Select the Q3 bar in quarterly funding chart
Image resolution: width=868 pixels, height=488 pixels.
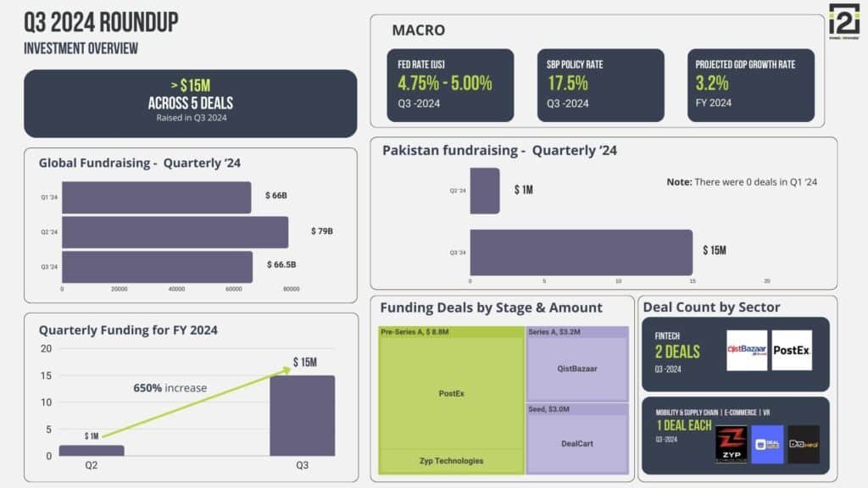click(303, 415)
